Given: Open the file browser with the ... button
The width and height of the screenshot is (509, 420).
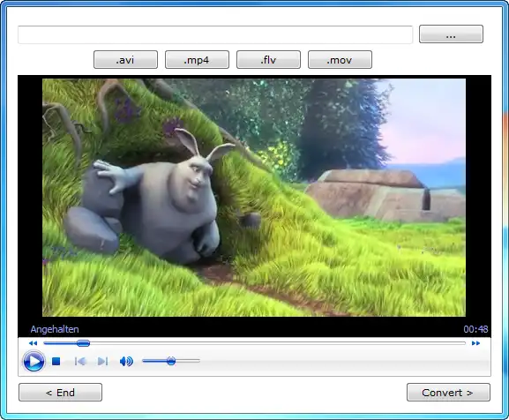Looking at the screenshot, I should point(451,34).
